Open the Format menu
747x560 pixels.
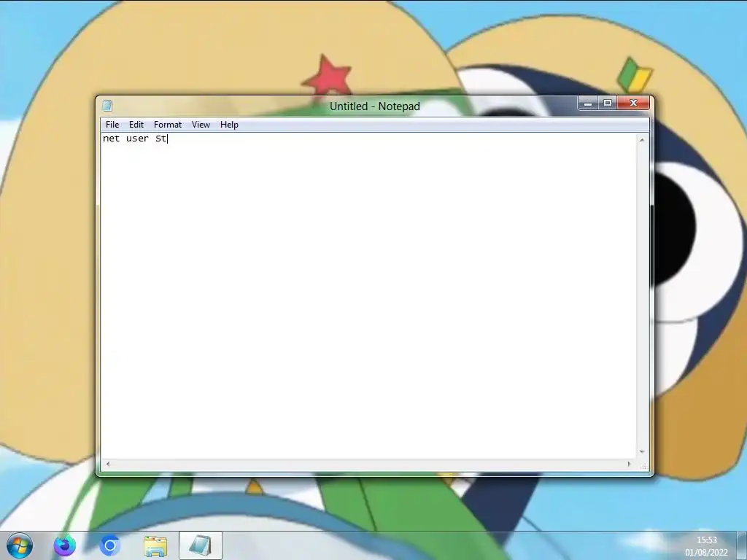click(168, 125)
